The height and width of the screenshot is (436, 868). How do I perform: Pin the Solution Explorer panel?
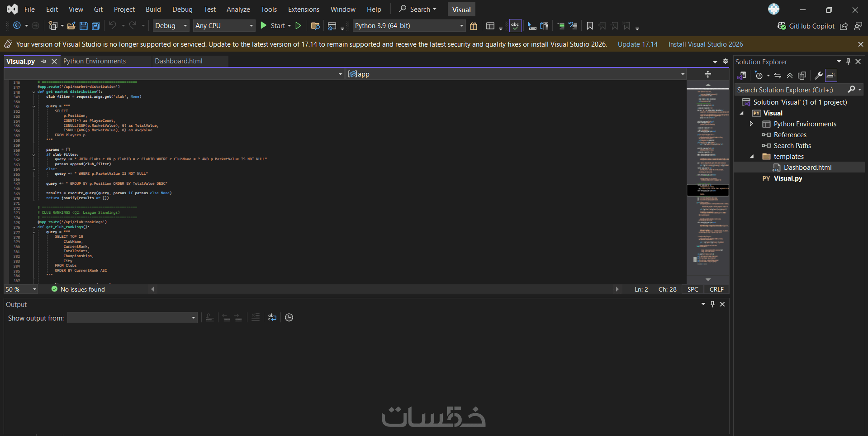848,62
